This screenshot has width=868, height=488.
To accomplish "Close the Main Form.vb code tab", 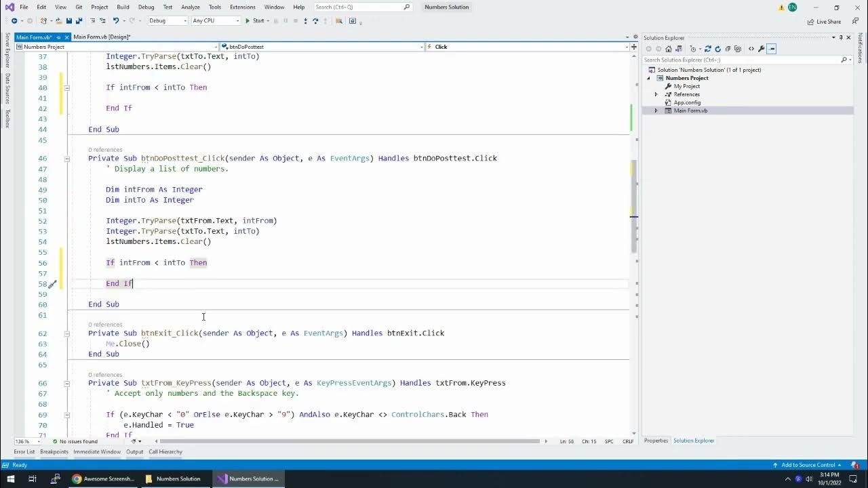I will pyautogui.click(x=67, y=37).
